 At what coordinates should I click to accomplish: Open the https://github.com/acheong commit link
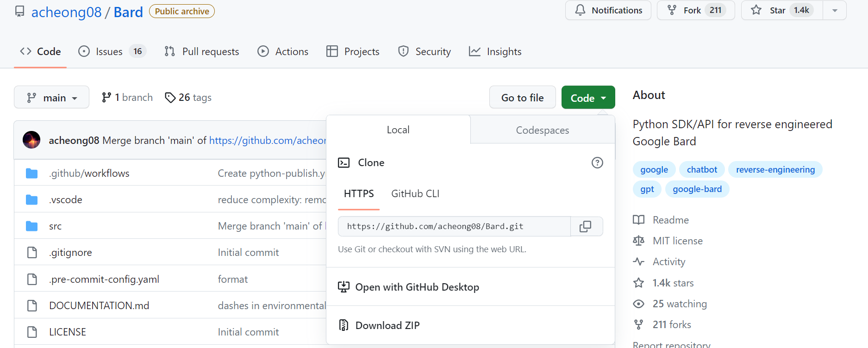click(x=268, y=140)
